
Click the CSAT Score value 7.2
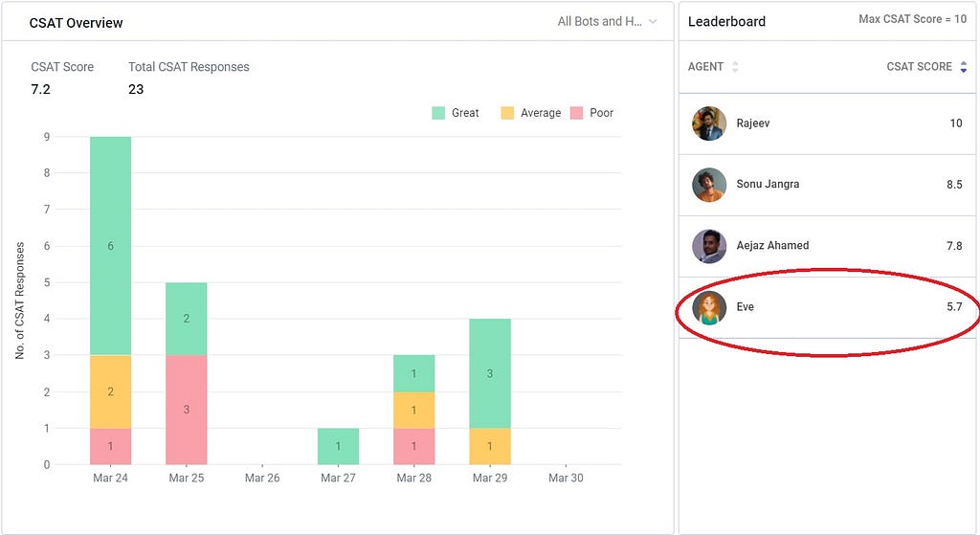(40, 89)
